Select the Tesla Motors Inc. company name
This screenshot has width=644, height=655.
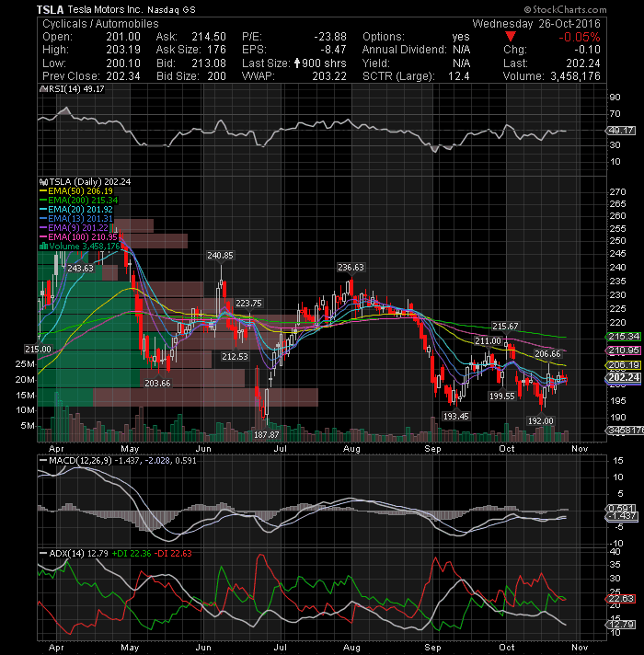(x=104, y=9)
